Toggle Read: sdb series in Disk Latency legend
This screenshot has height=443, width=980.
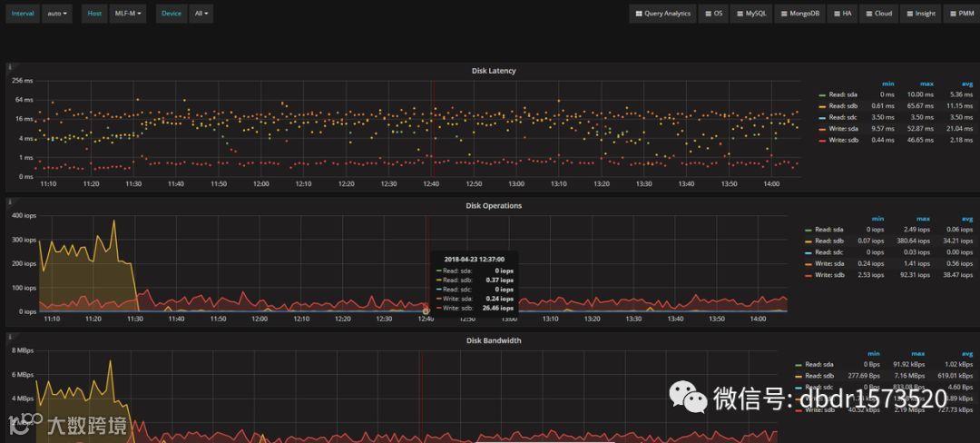[x=843, y=105]
